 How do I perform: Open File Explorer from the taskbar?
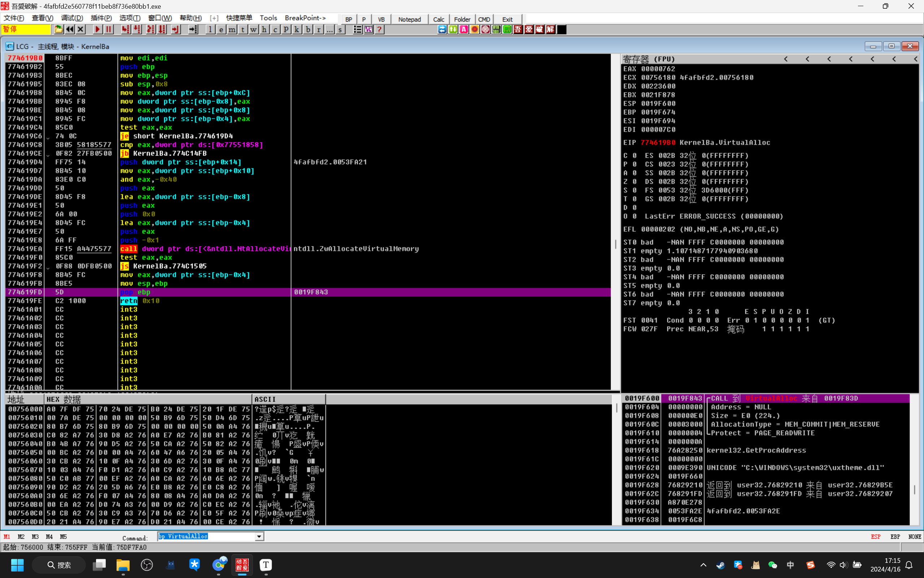pyautogui.click(x=123, y=565)
